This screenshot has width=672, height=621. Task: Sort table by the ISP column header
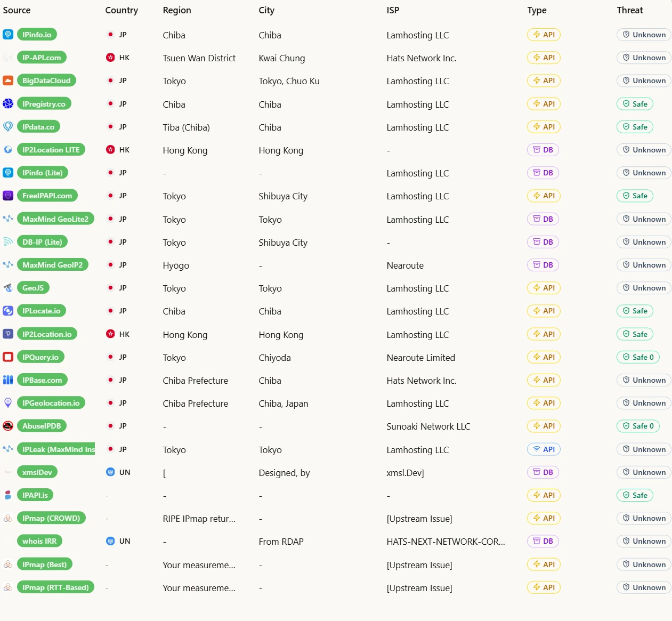[x=393, y=10]
